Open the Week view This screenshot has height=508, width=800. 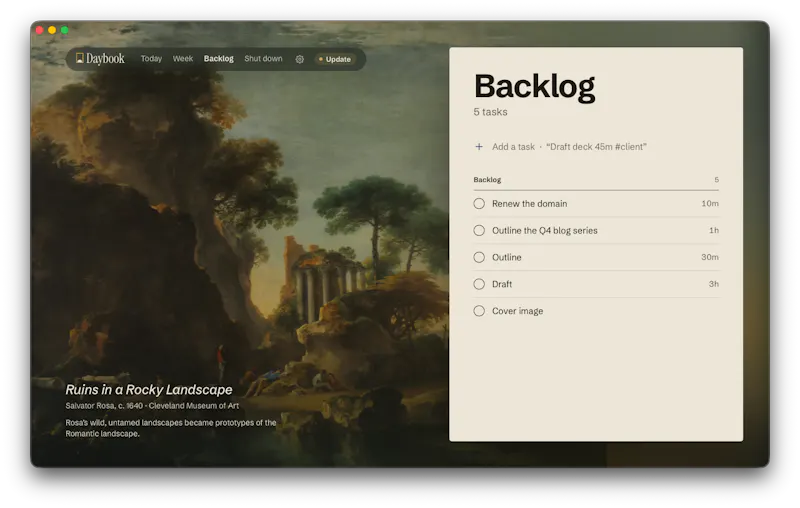(x=183, y=59)
